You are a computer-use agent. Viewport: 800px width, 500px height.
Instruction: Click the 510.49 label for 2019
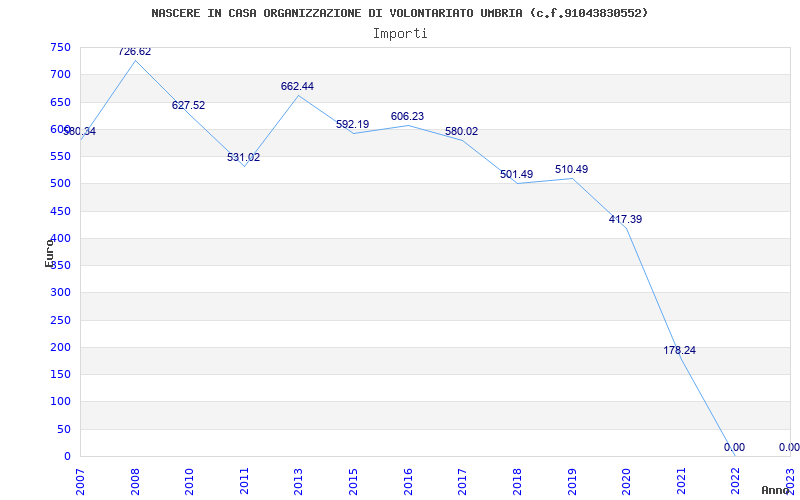(571, 169)
